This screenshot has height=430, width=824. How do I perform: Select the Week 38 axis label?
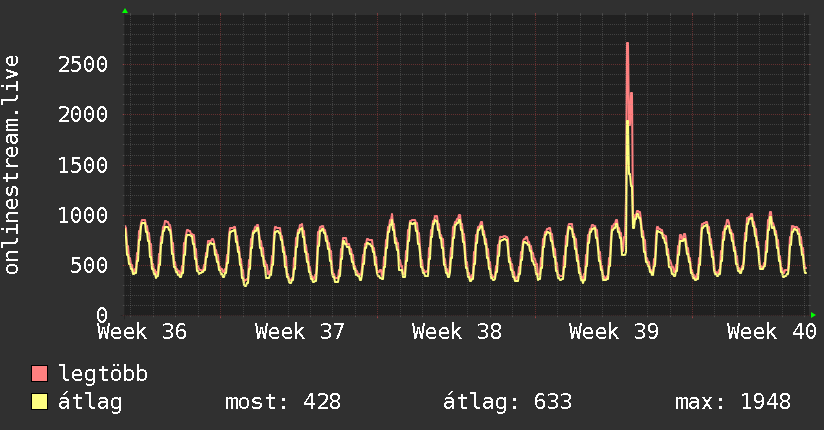[x=457, y=332]
